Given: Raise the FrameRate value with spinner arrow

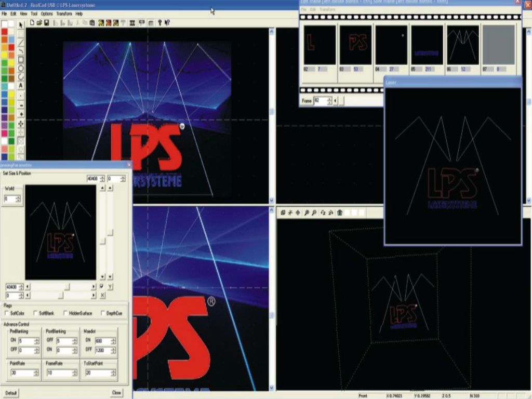Looking at the screenshot, I should (74, 371).
